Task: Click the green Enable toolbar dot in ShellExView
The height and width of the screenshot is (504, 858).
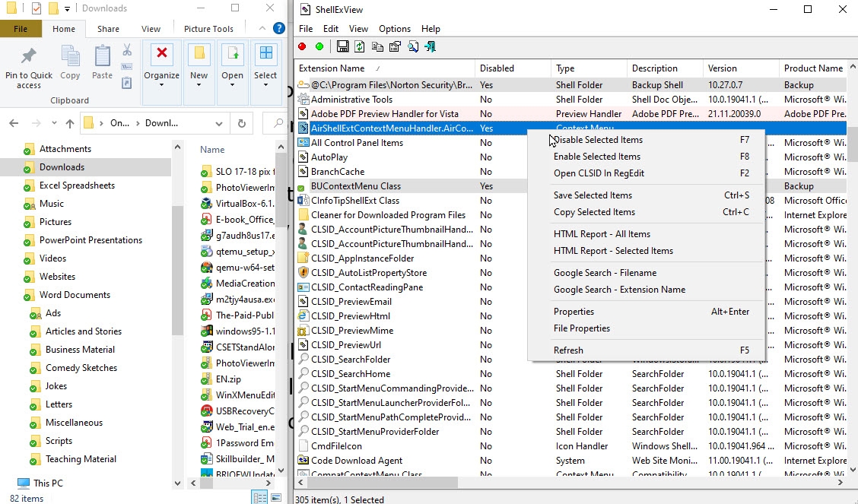Action: [319, 46]
